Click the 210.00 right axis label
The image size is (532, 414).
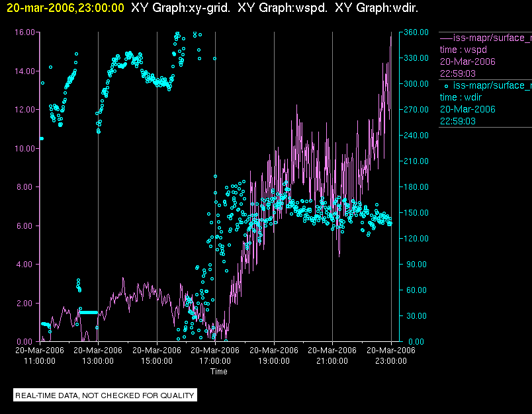click(416, 161)
